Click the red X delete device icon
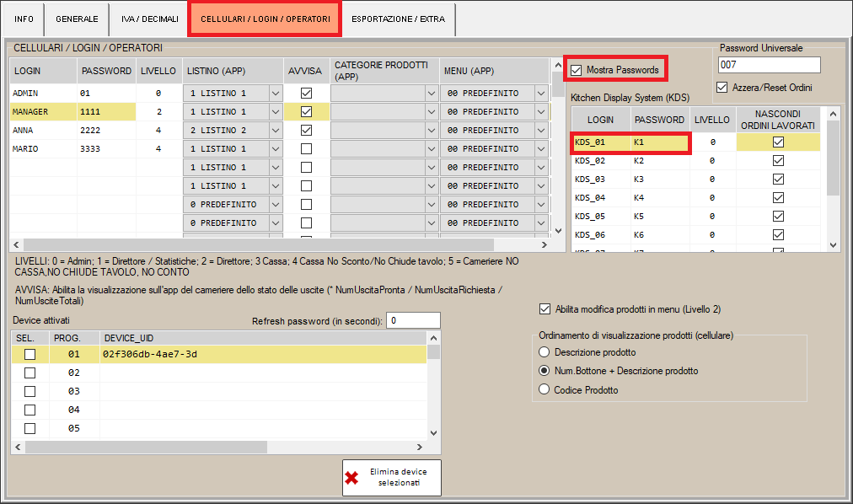The image size is (853, 504). point(352,478)
